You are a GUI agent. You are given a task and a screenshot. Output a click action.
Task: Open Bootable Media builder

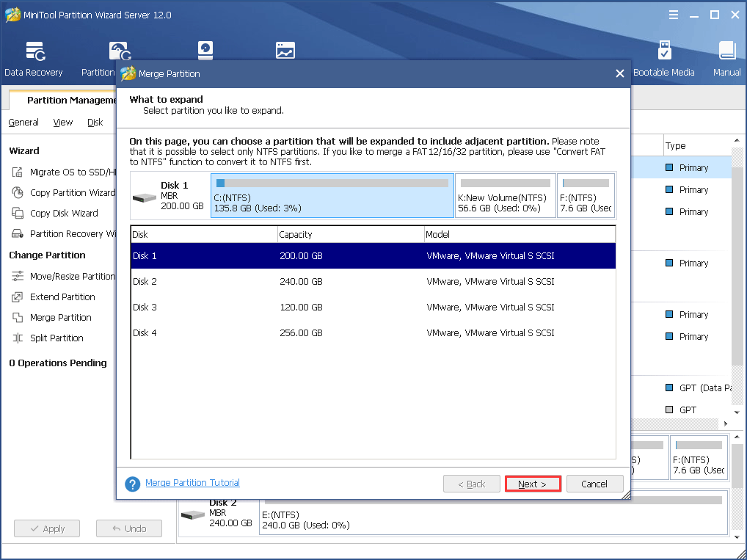tap(663, 59)
